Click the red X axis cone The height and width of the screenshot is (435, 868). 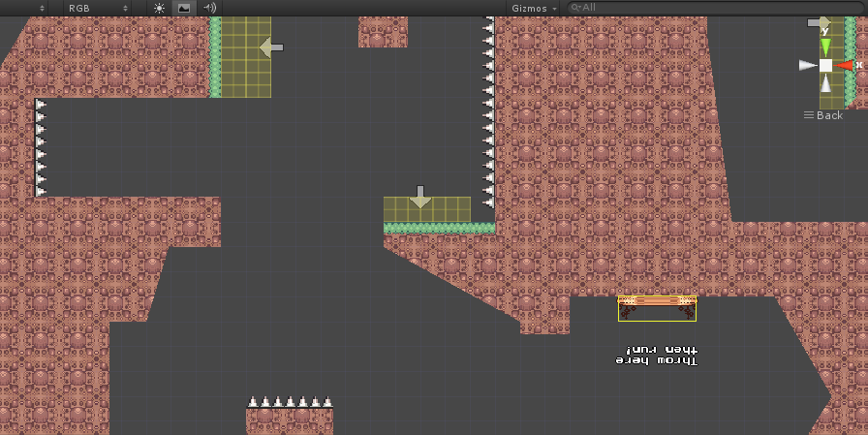(x=845, y=65)
